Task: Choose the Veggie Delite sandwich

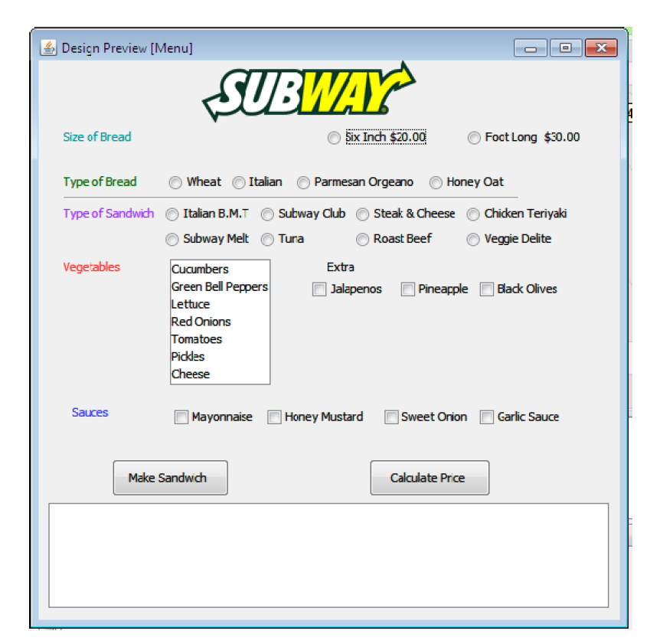Action: (473, 240)
